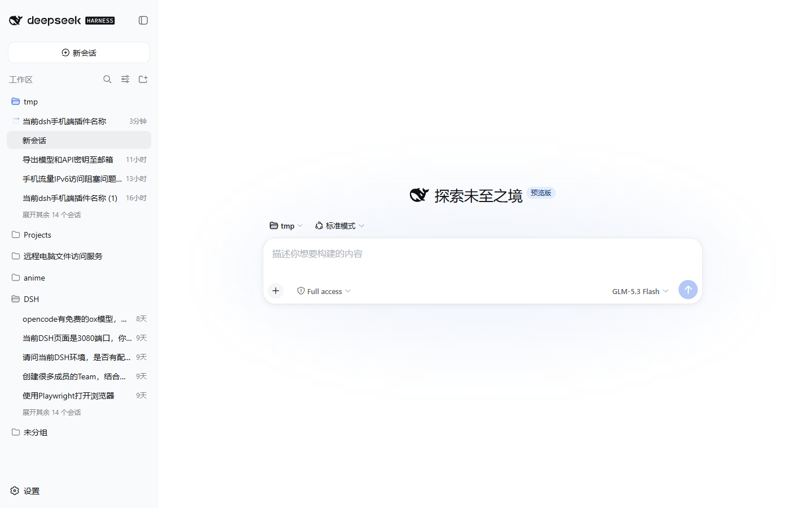Click the send arrow button
Screen dimensions: 812x508
(x=688, y=290)
